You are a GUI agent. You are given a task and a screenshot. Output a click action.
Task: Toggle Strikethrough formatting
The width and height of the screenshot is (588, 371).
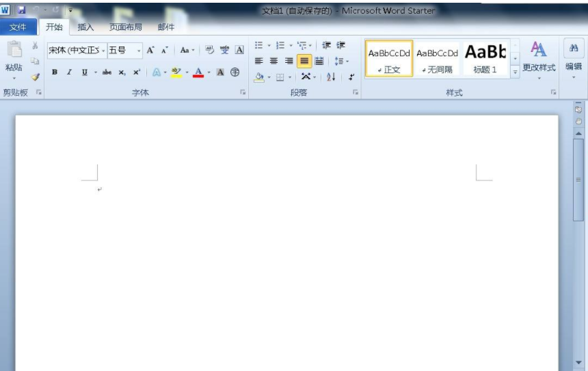click(x=107, y=72)
